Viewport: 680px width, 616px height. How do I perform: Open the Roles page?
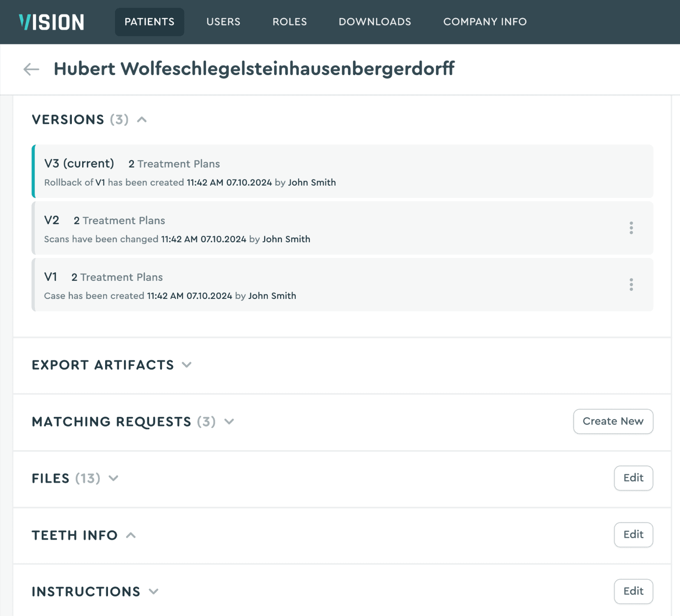(x=289, y=22)
